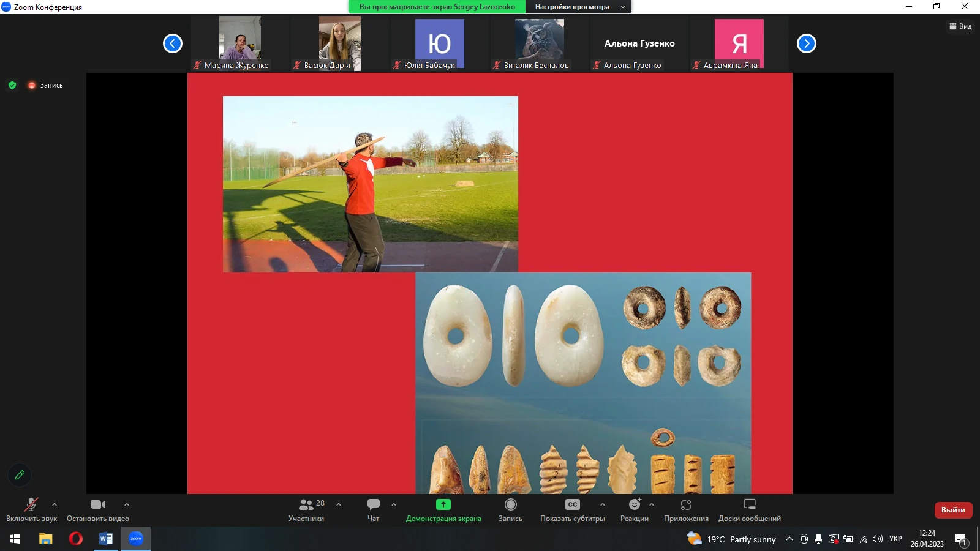This screenshot has height=551, width=980.
Task: Select Аврамкіна Яна participant tile
Action: pyautogui.click(x=739, y=43)
